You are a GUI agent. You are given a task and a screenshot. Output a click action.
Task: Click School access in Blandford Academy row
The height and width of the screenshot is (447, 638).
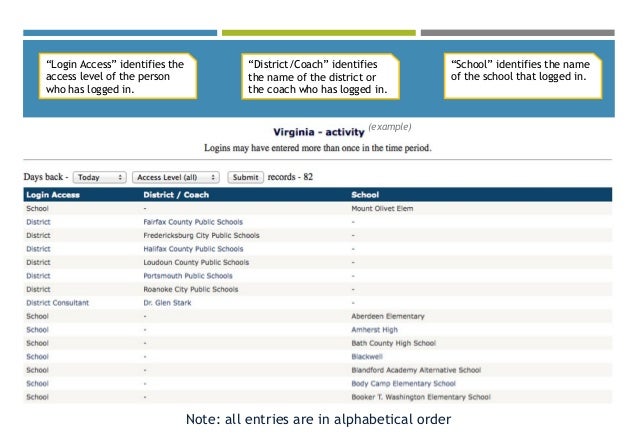tap(37, 370)
